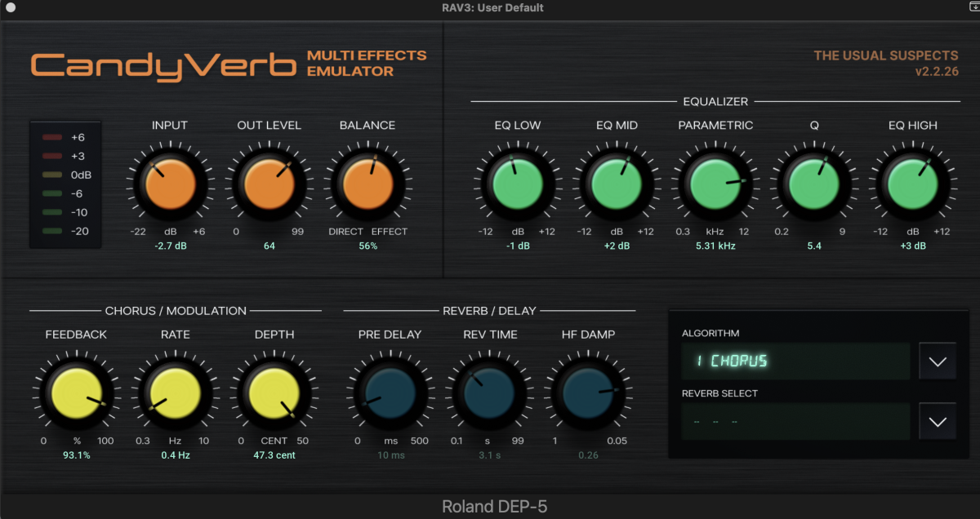The image size is (980, 519).
Task: Click the OUT LEVEL knob
Action: click(x=269, y=184)
